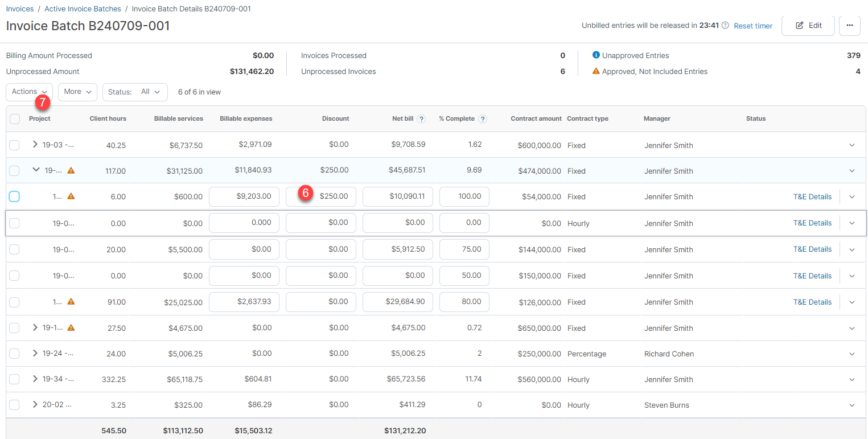Click the Percentage contract type cell
This screenshot has height=439, width=868.
(x=587, y=354)
